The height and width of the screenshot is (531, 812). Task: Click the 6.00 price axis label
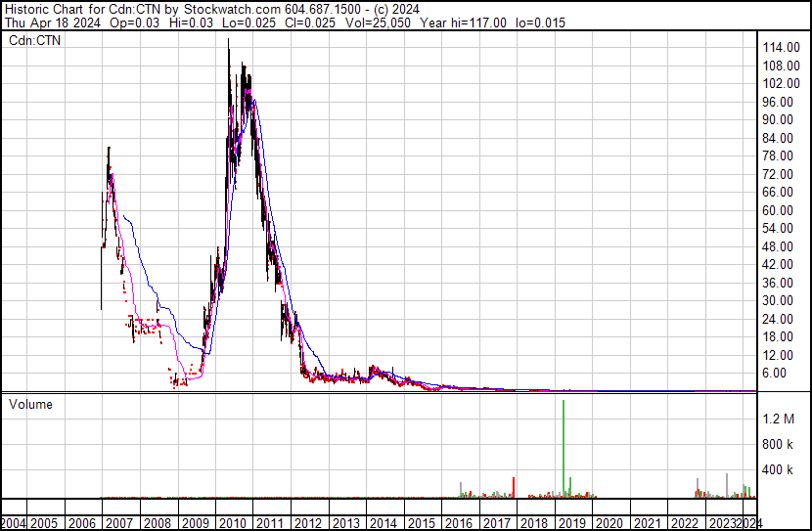point(784,373)
